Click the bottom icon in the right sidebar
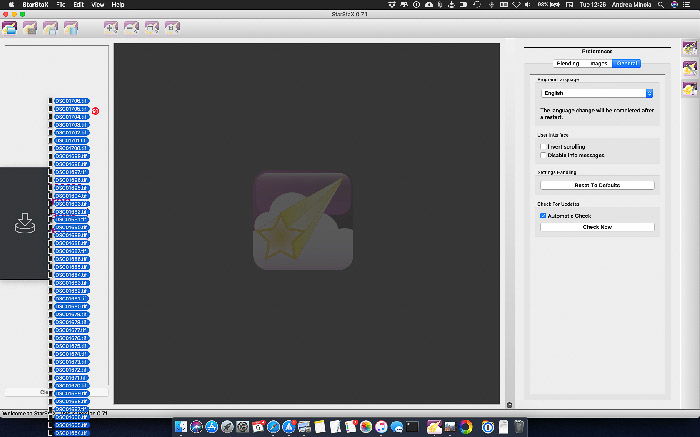The image size is (700, 437). click(x=689, y=88)
